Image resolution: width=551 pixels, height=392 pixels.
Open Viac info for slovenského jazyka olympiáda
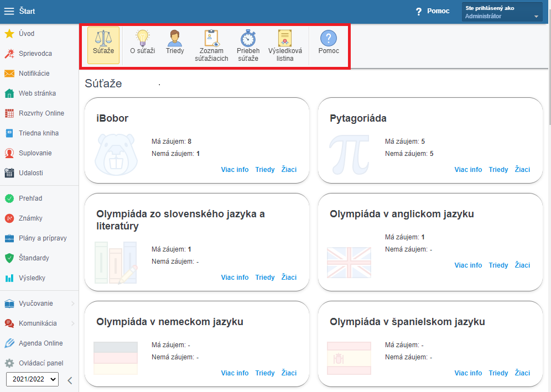235,278
